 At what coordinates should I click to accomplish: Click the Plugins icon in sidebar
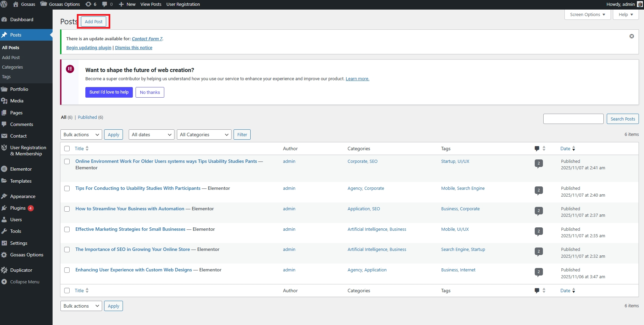4,208
